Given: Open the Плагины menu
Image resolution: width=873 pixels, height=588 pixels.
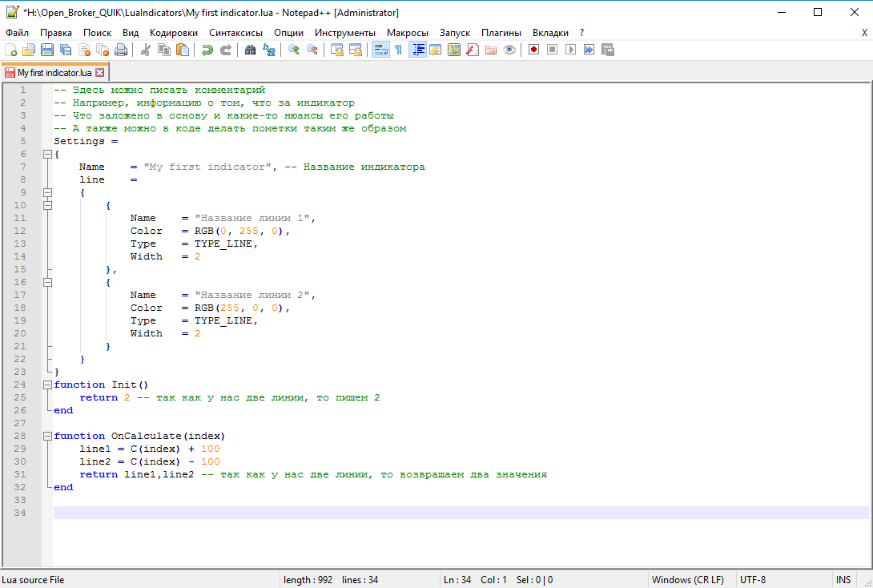Looking at the screenshot, I should click(501, 33).
